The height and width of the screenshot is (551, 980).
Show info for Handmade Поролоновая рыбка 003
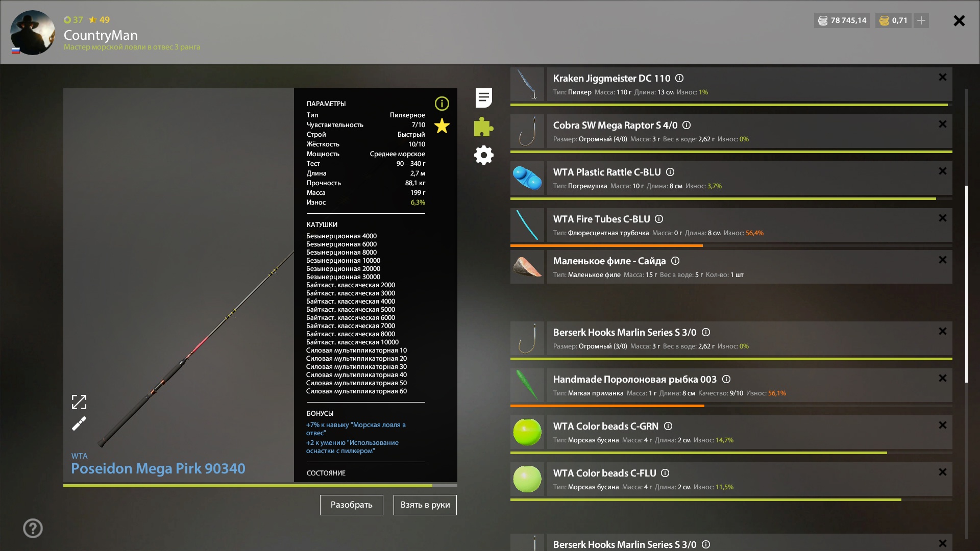point(726,379)
